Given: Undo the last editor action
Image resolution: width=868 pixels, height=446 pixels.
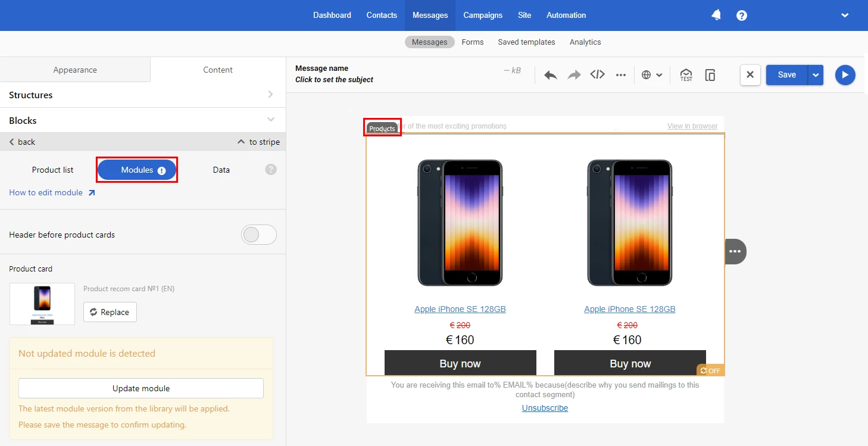Looking at the screenshot, I should click(551, 75).
